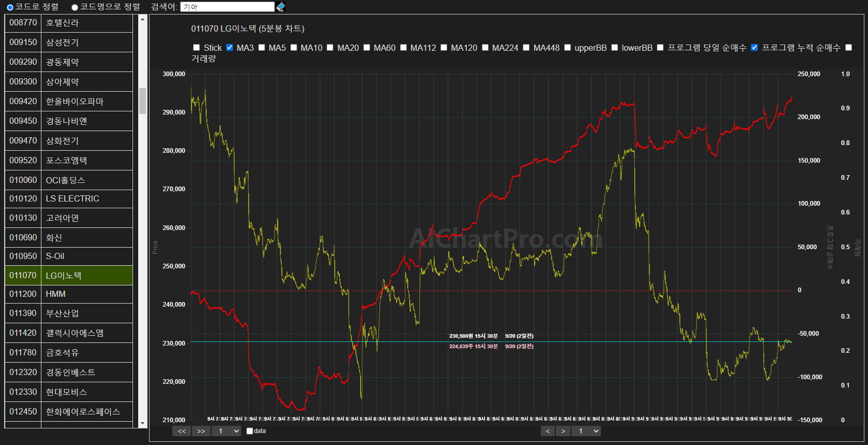Select the 한화에어로스페이스 stock row
The height and width of the screenshot is (445, 868).
click(x=69, y=412)
